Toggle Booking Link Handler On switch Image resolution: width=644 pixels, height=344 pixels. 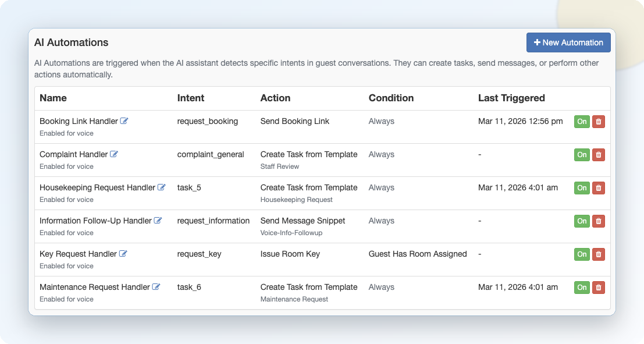[x=582, y=122]
